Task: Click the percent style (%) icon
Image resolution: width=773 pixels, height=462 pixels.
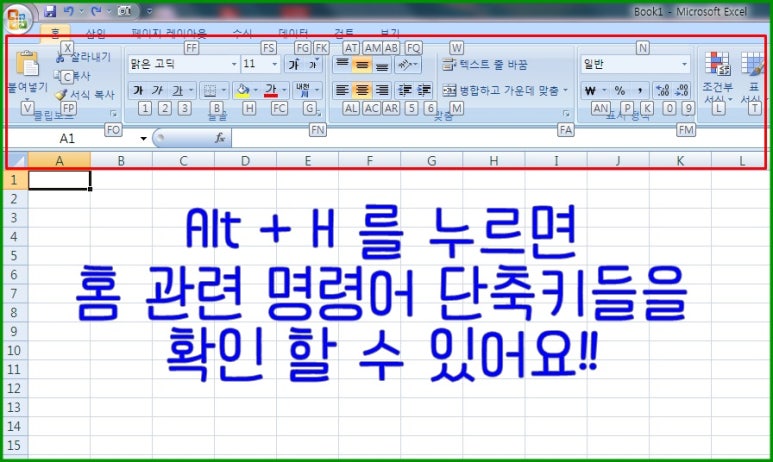Action: click(620, 90)
